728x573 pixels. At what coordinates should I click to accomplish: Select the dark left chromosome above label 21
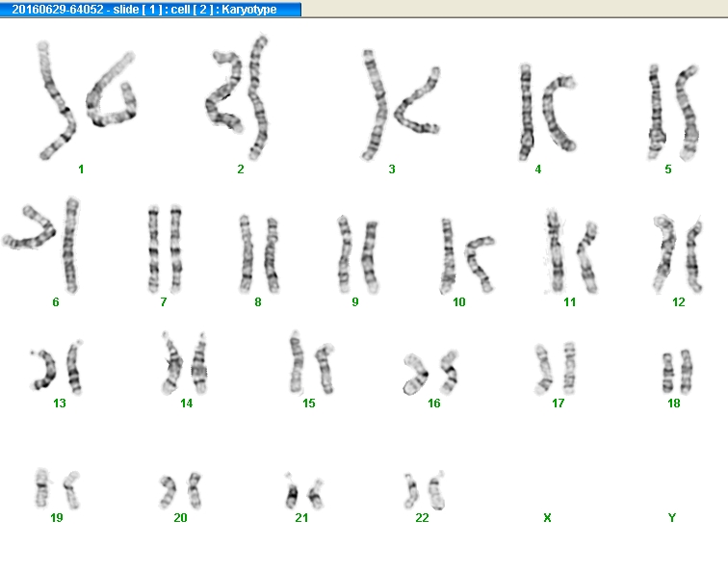[291, 491]
